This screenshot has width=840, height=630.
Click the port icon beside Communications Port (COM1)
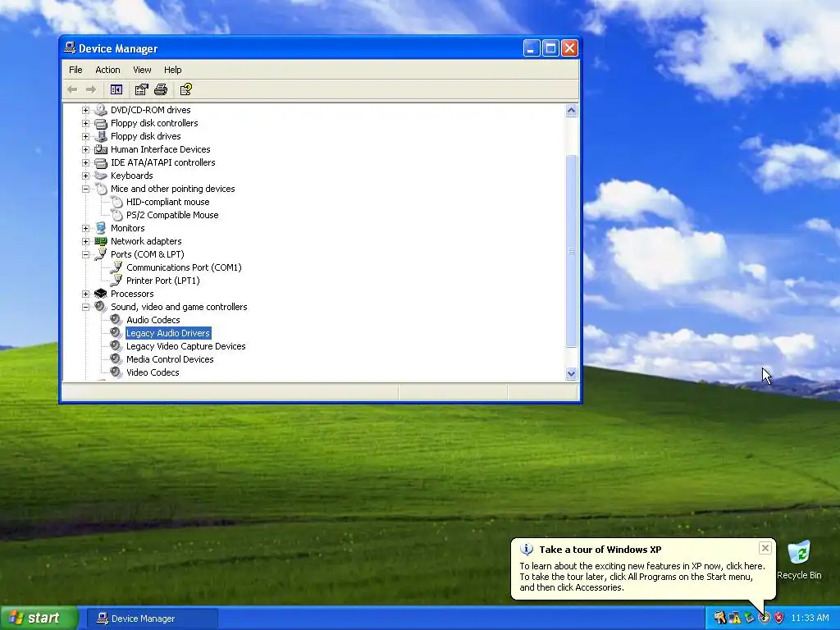click(x=116, y=267)
